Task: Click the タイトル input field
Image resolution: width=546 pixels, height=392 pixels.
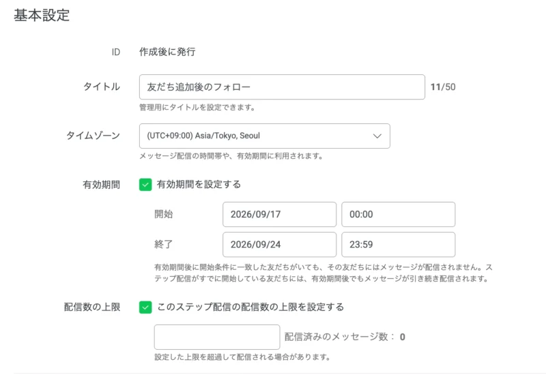Action: (x=282, y=87)
